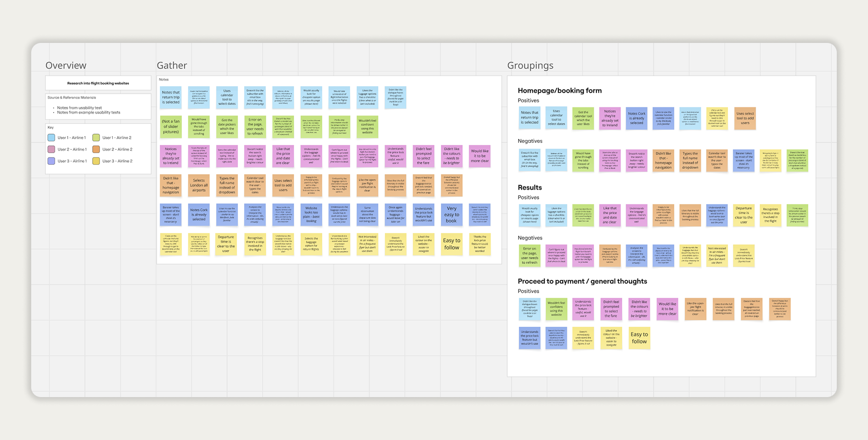Click "Uses select tool to add users" in Groupings
The image size is (868, 440).
pos(745,119)
